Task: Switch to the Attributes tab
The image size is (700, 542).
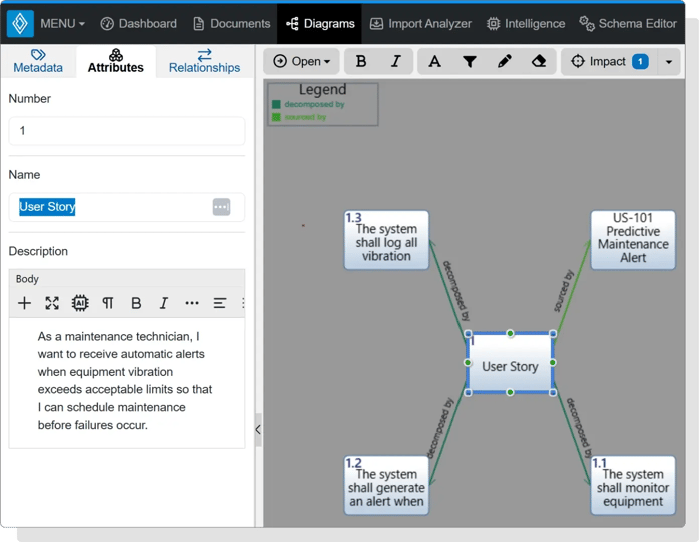Action: [x=116, y=62]
